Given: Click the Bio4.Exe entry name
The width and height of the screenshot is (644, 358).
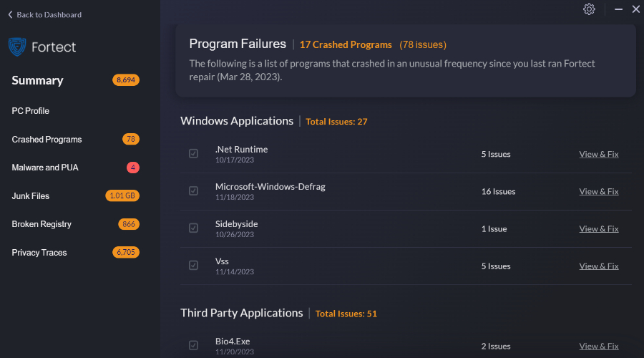Looking at the screenshot, I should [233, 342].
